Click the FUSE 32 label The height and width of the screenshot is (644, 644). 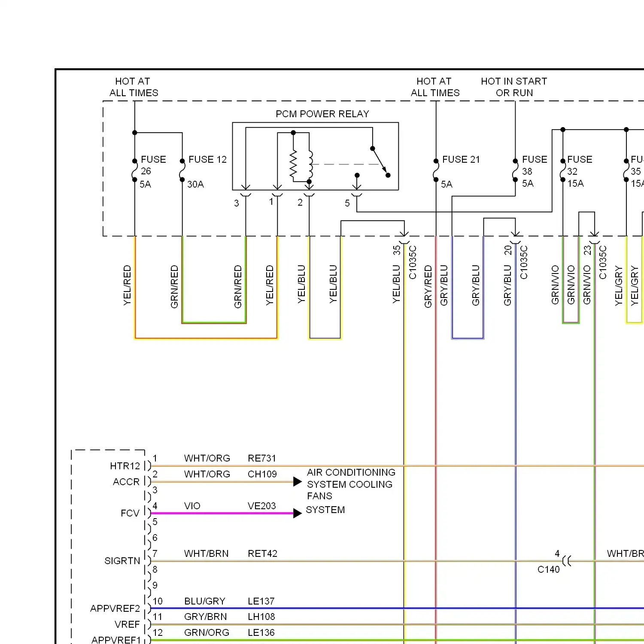point(580,165)
